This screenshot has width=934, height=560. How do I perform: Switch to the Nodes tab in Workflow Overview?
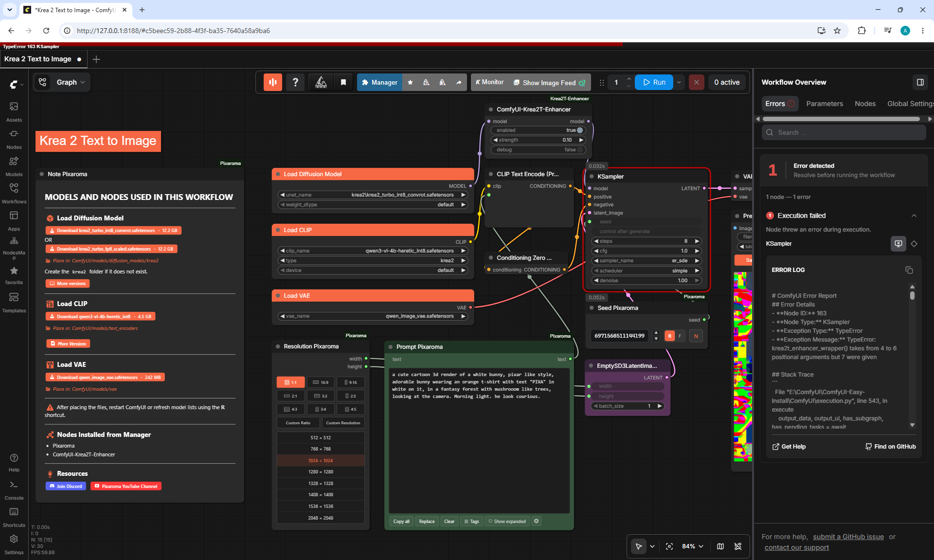pyautogui.click(x=865, y=104)
